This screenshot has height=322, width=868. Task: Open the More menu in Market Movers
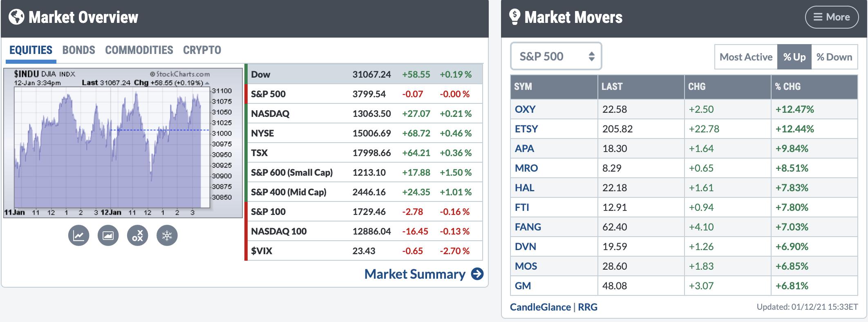831,17
